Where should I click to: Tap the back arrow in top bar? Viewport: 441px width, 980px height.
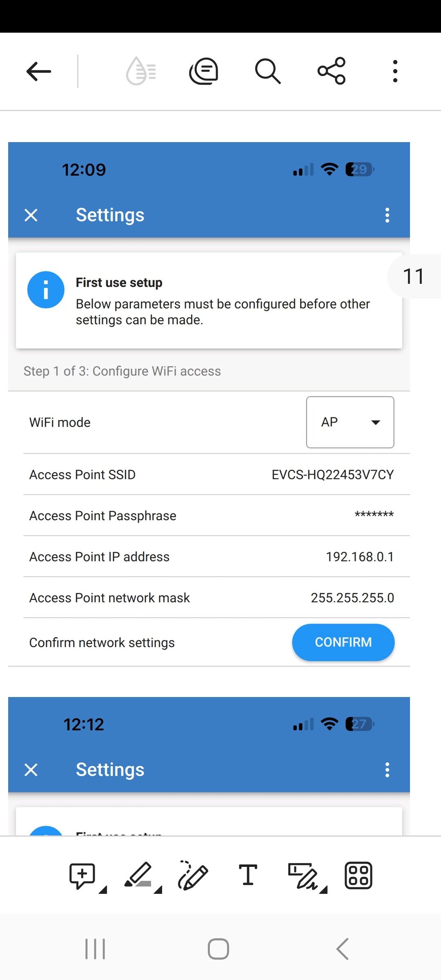coord(39,71)
